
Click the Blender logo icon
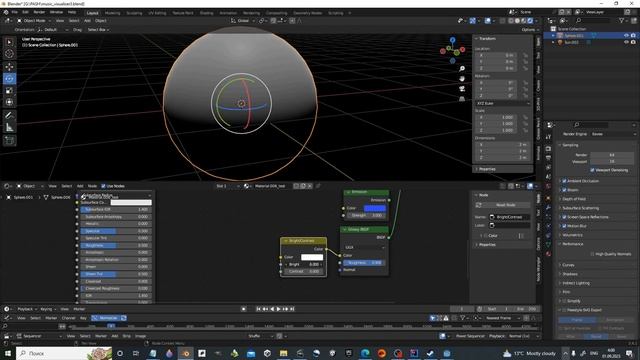click(x=6, y=13)
